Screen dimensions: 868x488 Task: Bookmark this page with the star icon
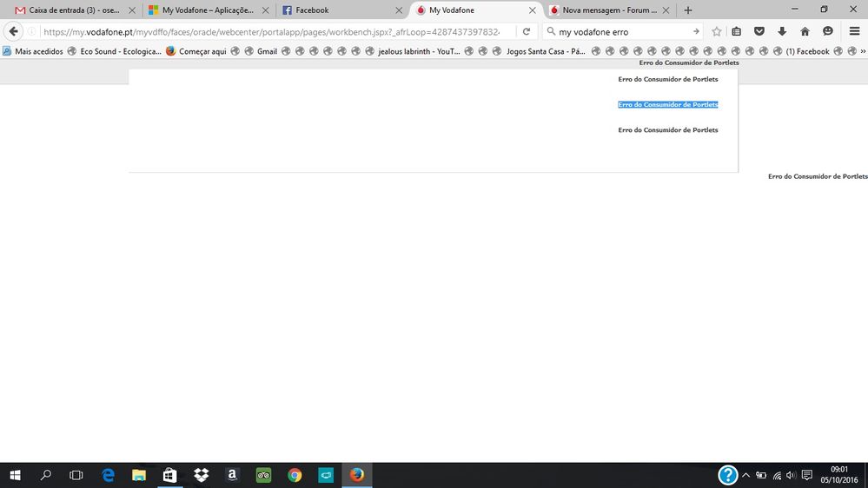(717, 31)
